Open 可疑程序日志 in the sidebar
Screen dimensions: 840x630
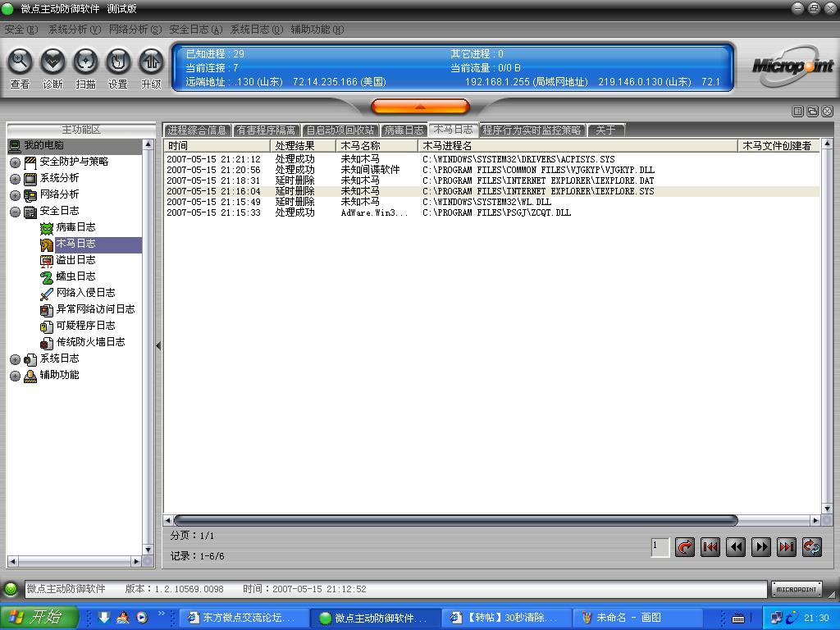pyautogui.click(x=85, y=326)
